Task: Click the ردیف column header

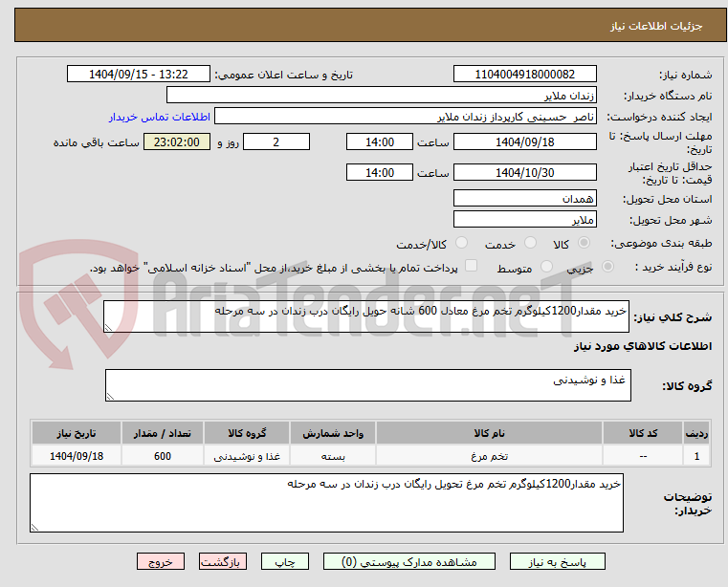Action: 696,433
